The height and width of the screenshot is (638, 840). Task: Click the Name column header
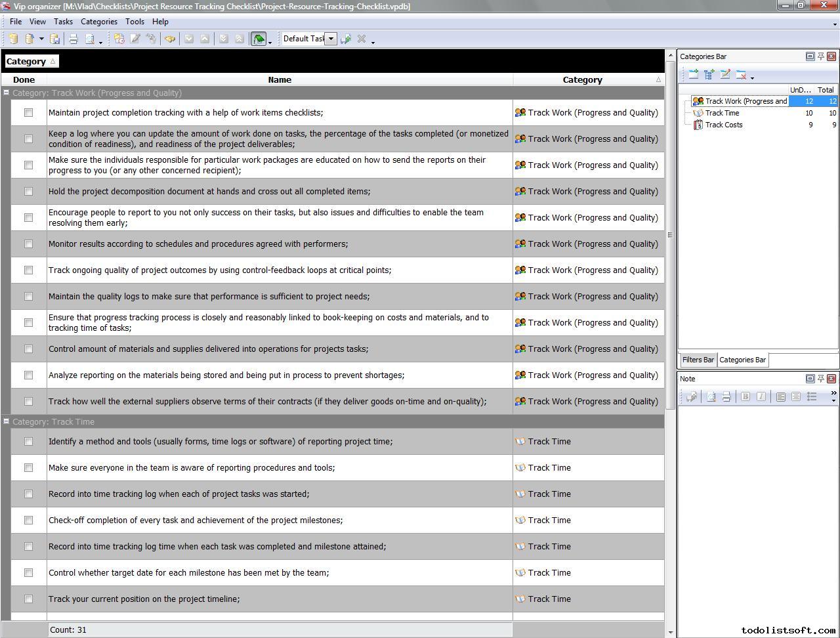click(280, 80)
